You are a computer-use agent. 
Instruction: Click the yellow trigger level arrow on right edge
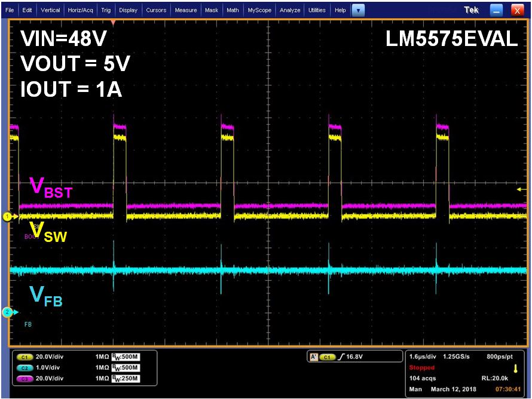[521, 189]
